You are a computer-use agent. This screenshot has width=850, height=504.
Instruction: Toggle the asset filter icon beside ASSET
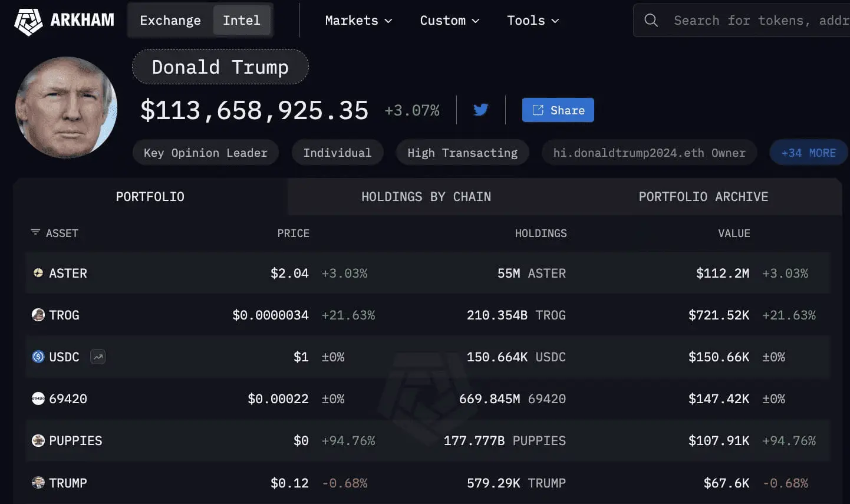click(x=35, y=232)
